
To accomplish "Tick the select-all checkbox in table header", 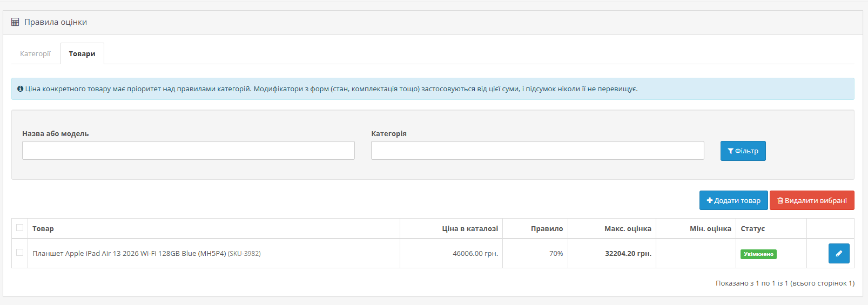I will point(20,228).
